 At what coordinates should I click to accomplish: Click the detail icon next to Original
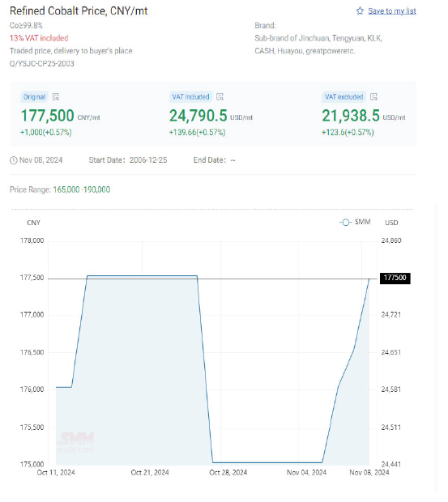click(56, 96)
